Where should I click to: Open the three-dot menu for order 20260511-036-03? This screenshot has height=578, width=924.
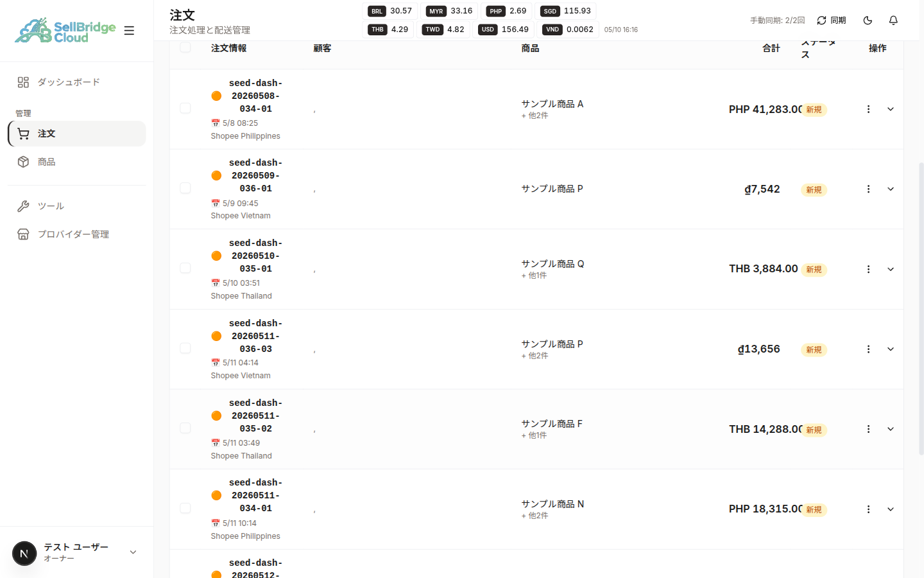pos(868,349)
